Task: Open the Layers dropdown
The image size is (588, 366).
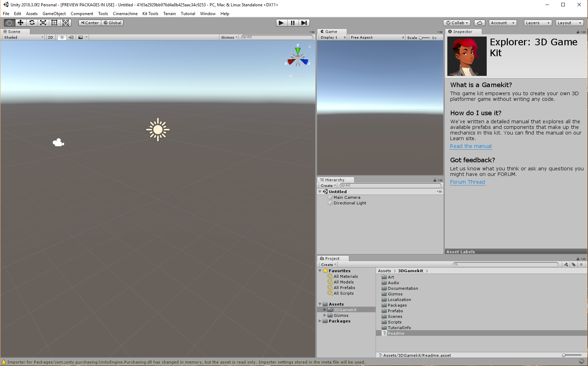Action: 538,23
